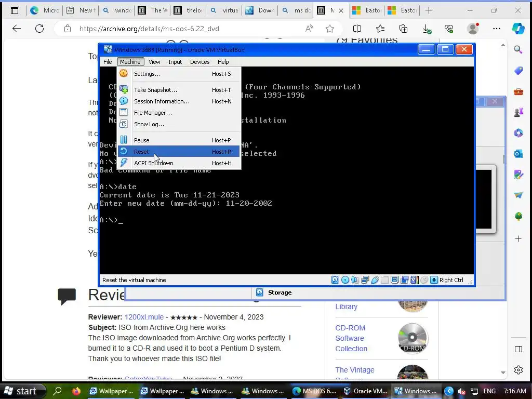Image resolution: width=532 pixels, height=399 pixels.
Task: Click CPU virtualization status icon
Action: point(414,280)
